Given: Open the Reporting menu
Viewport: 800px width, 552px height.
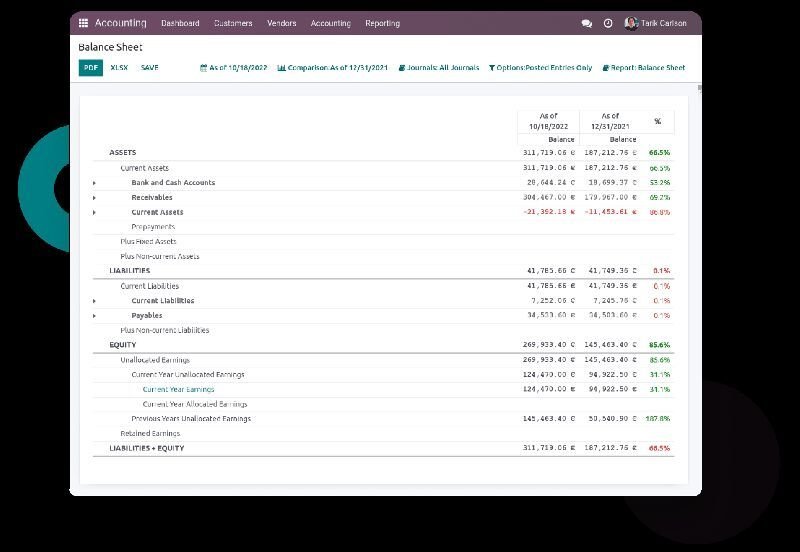Looking at the screenshot, I should point(382,23).
